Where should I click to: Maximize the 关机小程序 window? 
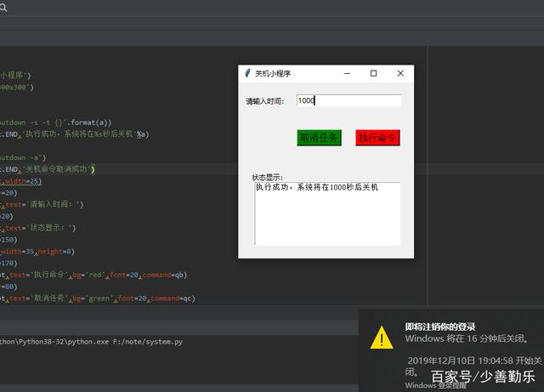(x=374, y=73)
